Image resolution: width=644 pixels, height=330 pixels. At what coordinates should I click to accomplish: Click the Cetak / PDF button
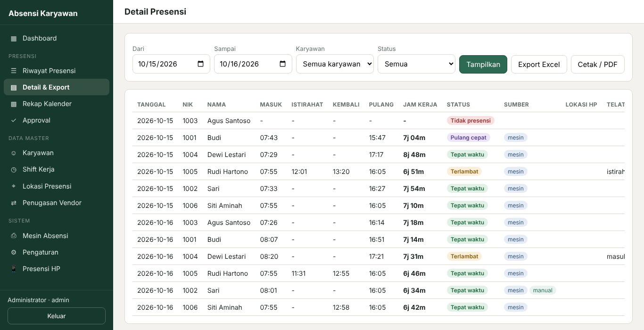tap(597, 64)
